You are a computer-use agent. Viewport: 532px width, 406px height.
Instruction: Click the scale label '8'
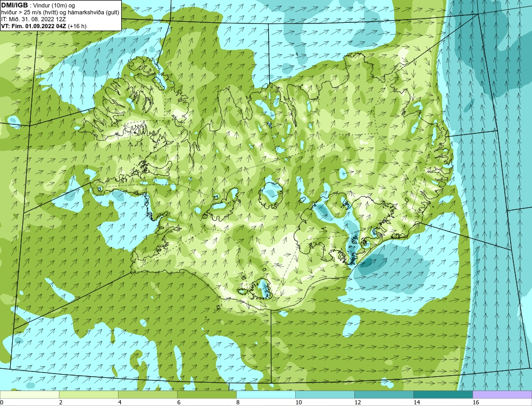tap(237, 402)
